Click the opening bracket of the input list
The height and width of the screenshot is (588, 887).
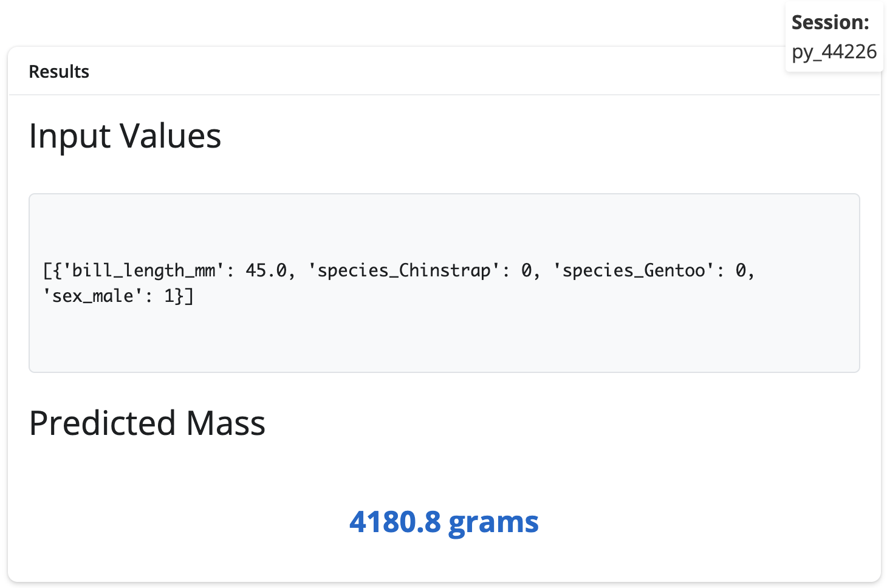point(47,270)
